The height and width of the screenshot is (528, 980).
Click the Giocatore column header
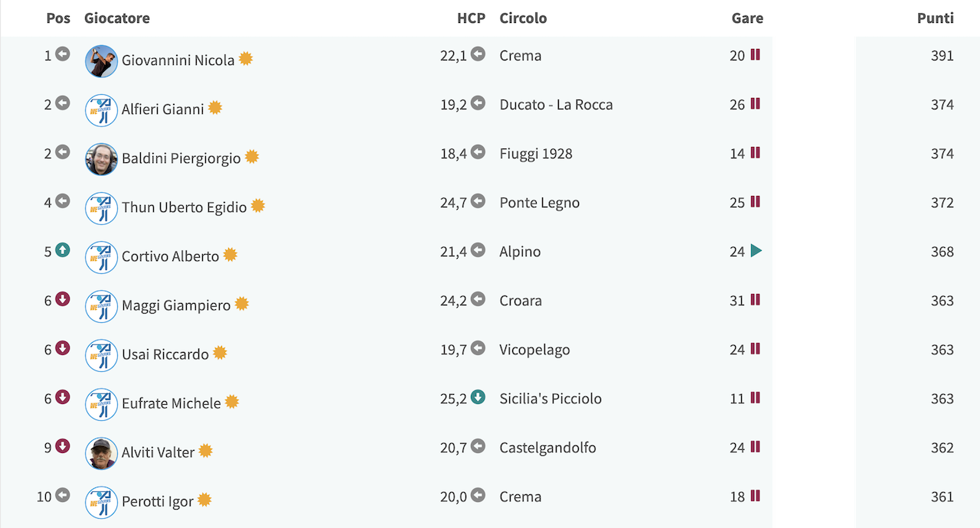pos(117,18)
